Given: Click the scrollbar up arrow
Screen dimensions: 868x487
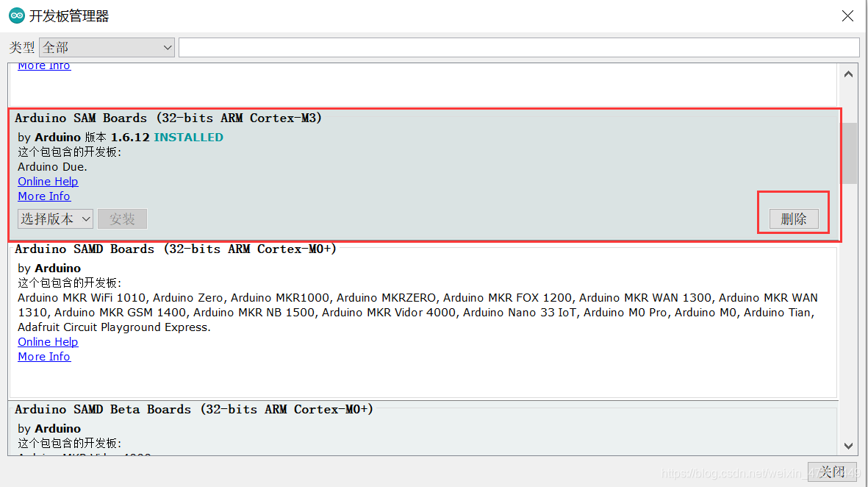Looking at the screenshot, I should (x=848, y=74).
